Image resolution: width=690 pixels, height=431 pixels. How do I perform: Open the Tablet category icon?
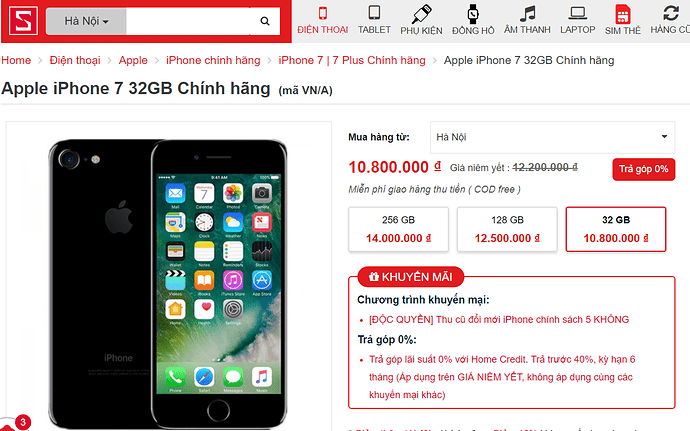coord(374,13)
